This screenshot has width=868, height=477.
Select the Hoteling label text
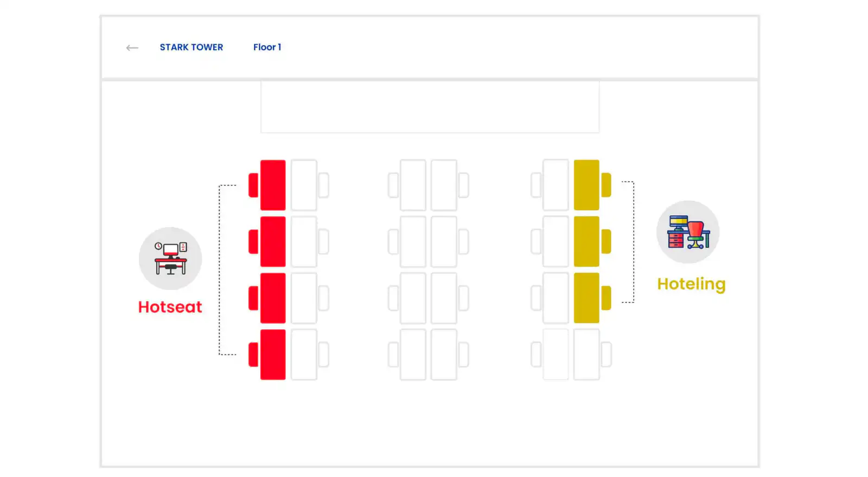(691, 284)
